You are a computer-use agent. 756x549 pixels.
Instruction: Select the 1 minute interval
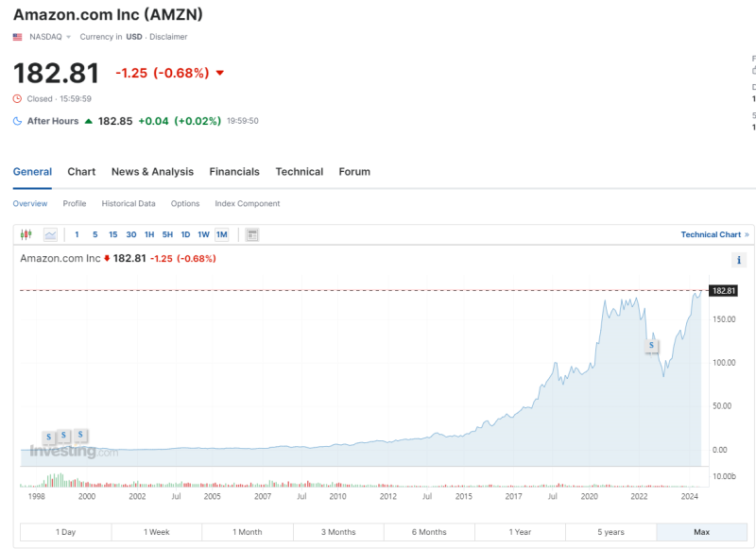(77, 234)
